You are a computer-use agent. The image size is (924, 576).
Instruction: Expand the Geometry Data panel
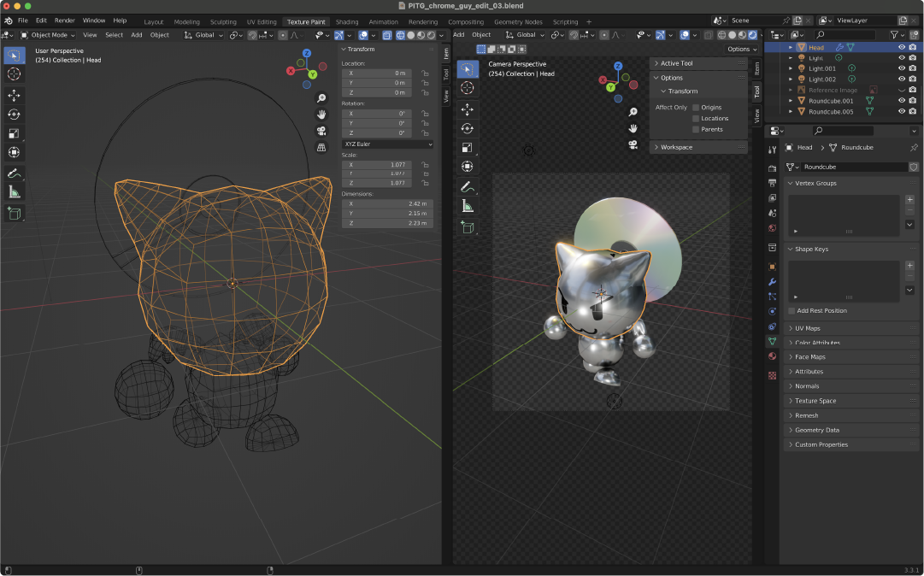pos(816,430)
